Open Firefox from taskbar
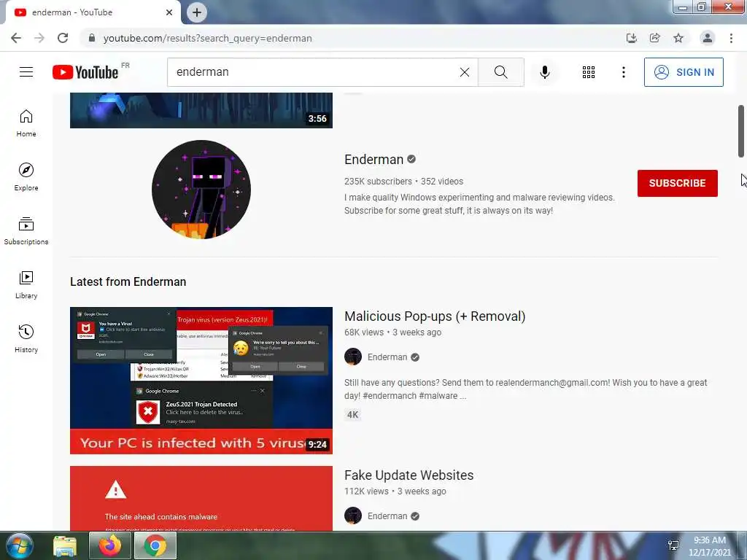 pos(110,545)
